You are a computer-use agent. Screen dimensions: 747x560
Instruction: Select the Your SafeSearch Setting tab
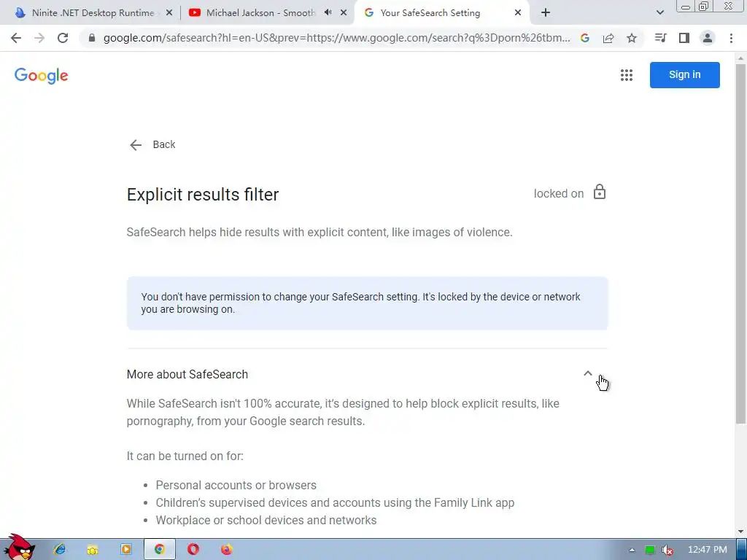pyautogui.click(x=430, y=13)
